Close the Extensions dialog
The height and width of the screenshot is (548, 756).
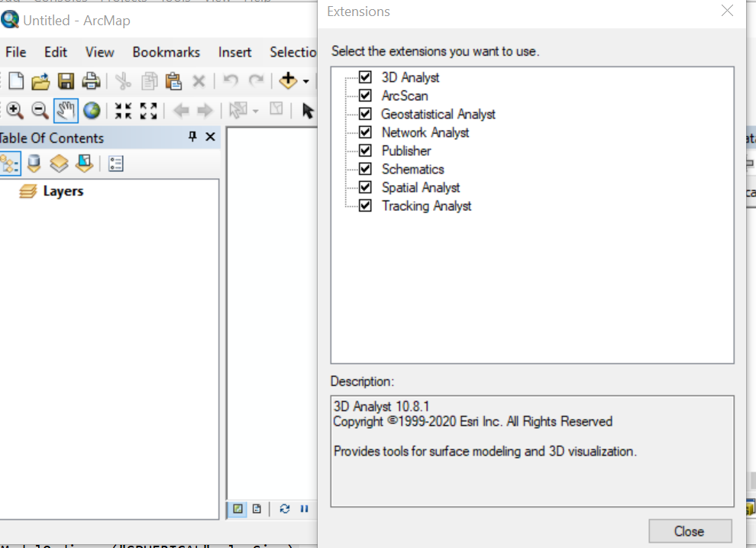click(690, 531)
